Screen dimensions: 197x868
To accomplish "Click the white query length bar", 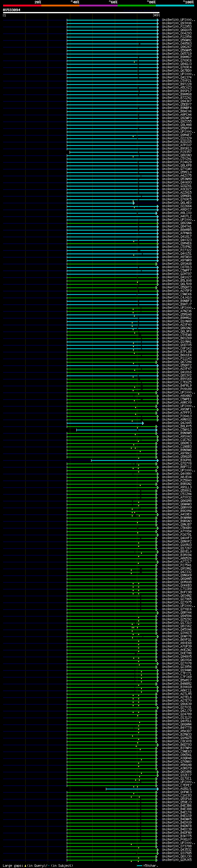I will pyautogui.click(x=81, y=12).
